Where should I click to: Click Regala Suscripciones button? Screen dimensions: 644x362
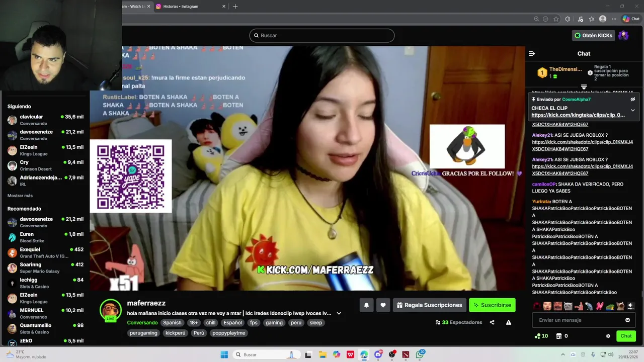429,305
